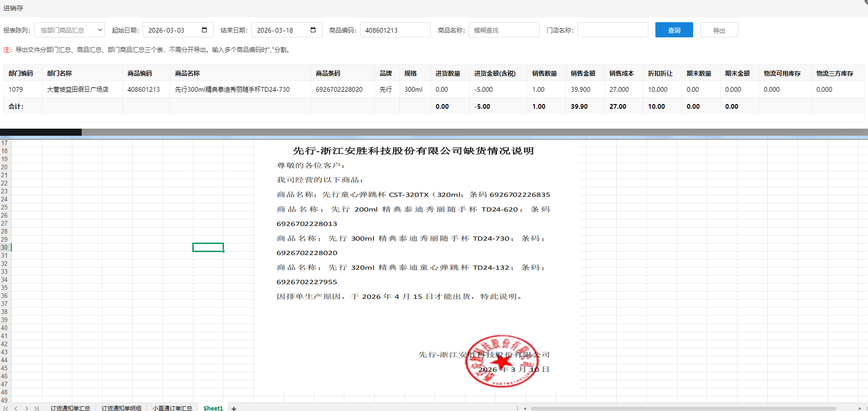The height and width of the screenshot is (411, 868).
Task: Open the start date calendar picker
Action: point(204,30)
